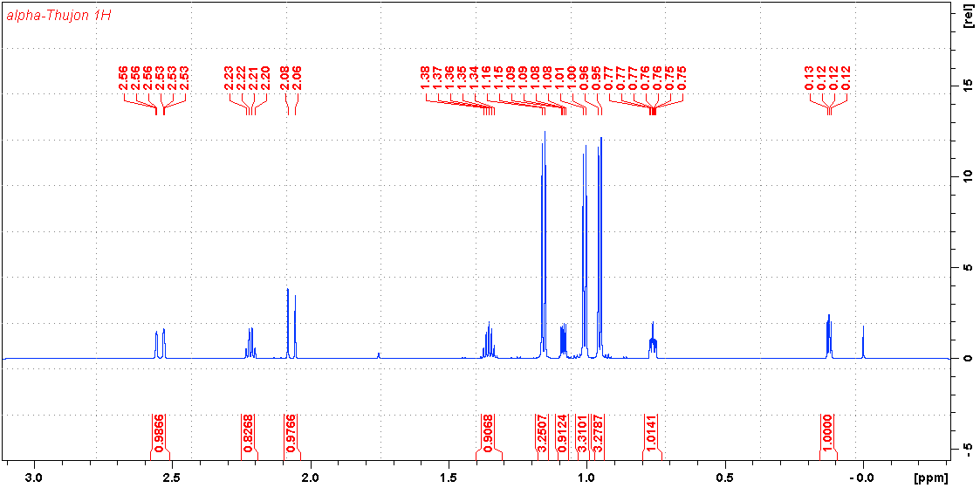The height and width of the screenshot is (488, 980).
Task: Select integral value 0.9866
Action: 159,434
